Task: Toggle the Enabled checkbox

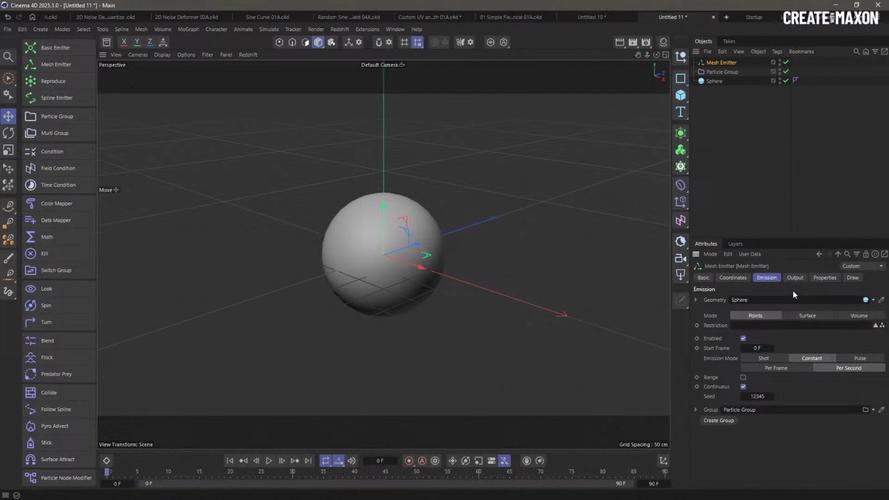Action: tap(743, 338)
